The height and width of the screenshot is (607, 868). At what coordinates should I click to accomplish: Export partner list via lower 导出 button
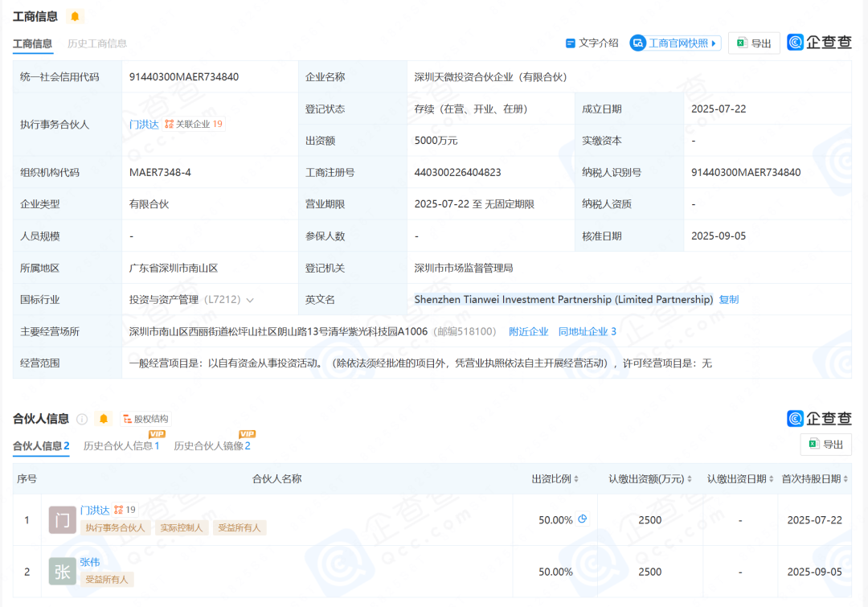826,444
